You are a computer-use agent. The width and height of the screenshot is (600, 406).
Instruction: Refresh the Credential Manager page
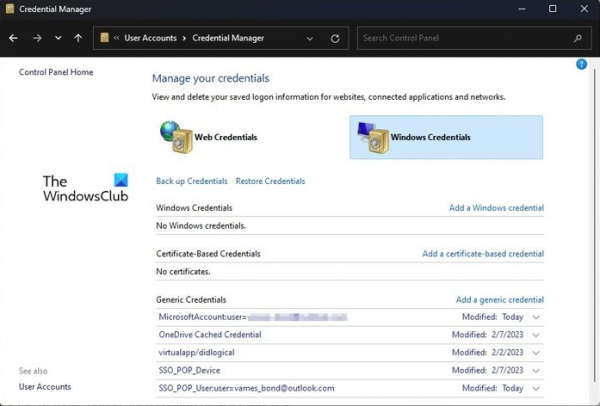335,38
